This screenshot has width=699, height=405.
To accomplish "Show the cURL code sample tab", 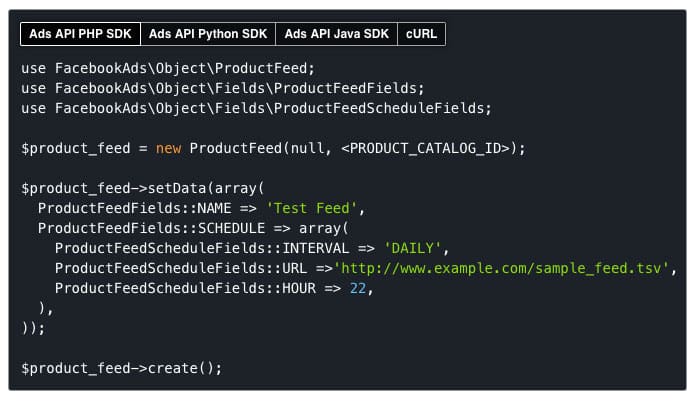I will [421, 34].
